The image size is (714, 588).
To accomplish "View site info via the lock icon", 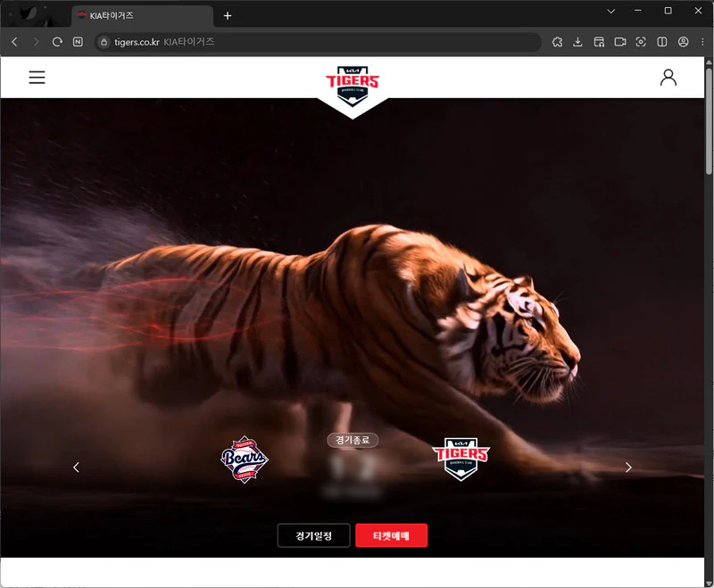I will (x=104, y=42).
